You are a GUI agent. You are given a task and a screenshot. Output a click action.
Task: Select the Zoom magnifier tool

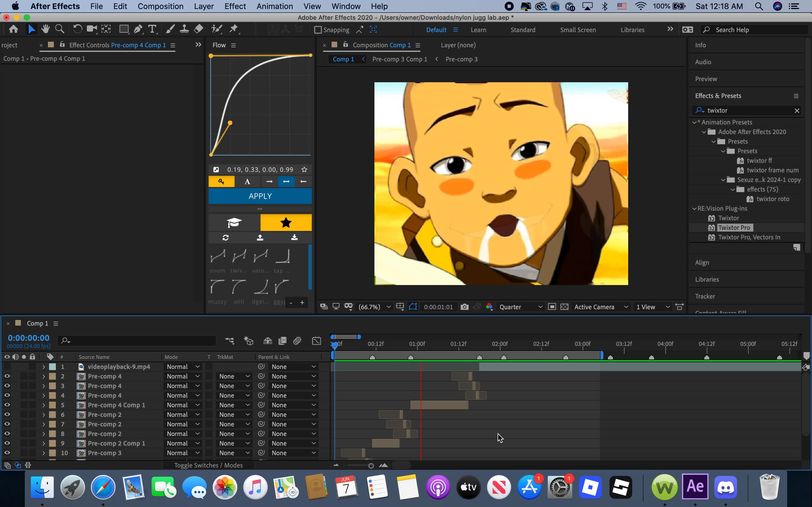(60, 30)
